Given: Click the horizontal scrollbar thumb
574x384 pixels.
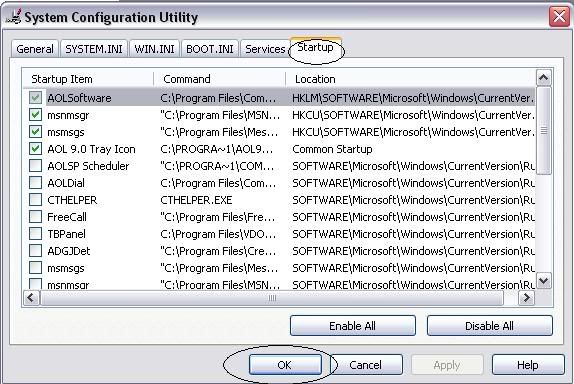Looking at the screenshot, I should (272, 298).
